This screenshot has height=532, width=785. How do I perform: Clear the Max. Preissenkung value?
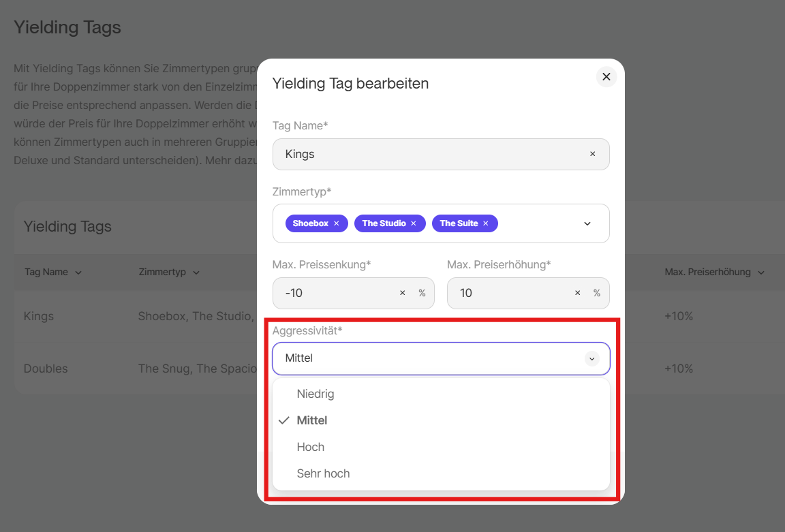402,293
